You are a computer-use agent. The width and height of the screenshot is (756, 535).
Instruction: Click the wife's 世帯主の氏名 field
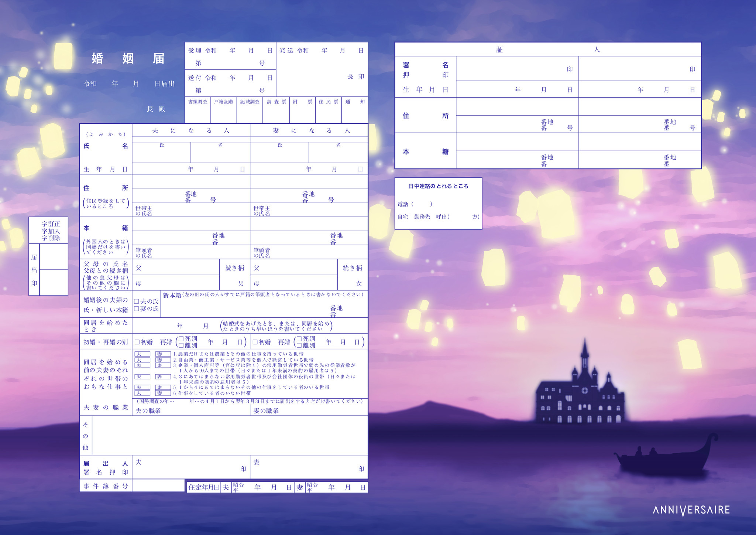309,210
